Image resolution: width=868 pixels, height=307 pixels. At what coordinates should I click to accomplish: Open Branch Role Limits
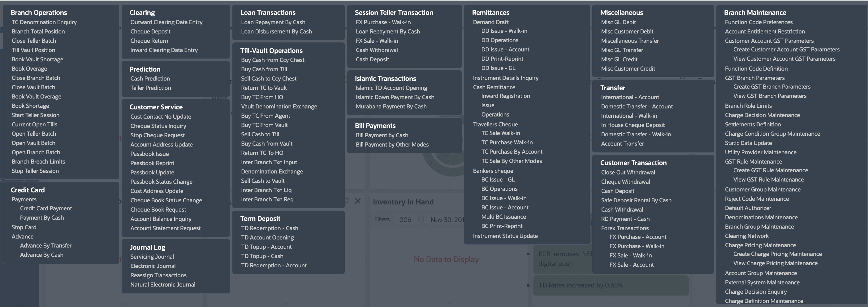[x=748, y=106]
